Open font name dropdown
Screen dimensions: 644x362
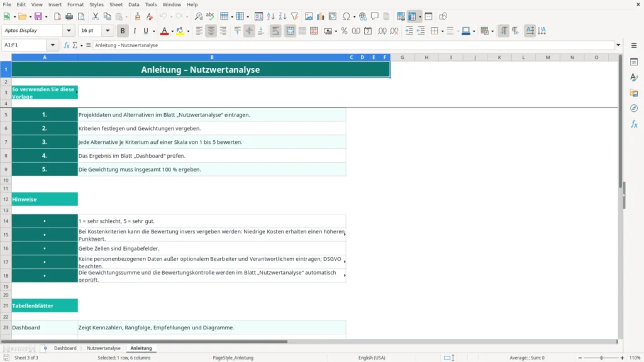coord(69,30)
